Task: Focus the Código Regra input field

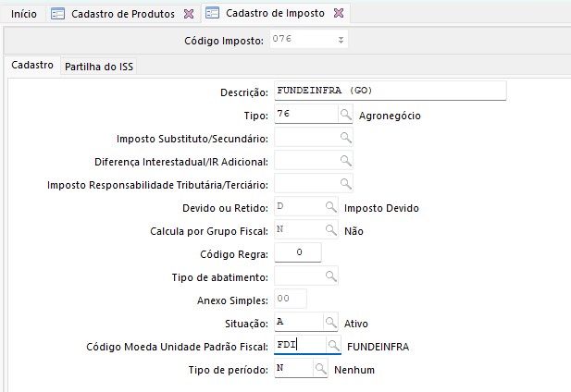Action: tap(298, 253)
